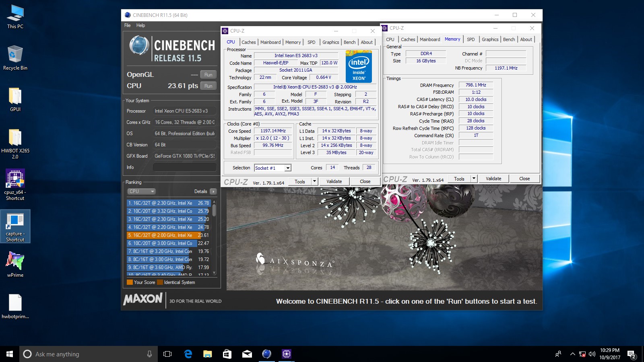Open People icon in system tray

[558, 354]
